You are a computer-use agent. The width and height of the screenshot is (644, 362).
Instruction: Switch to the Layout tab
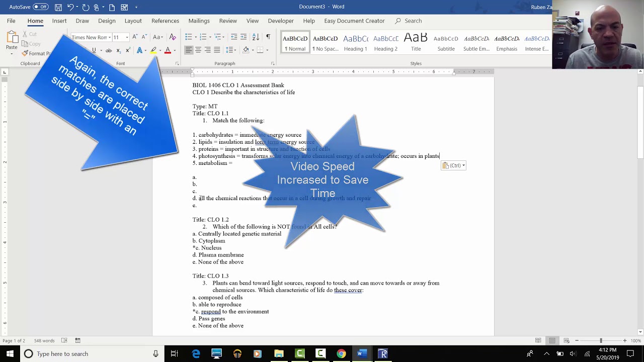tap(133, 21)
